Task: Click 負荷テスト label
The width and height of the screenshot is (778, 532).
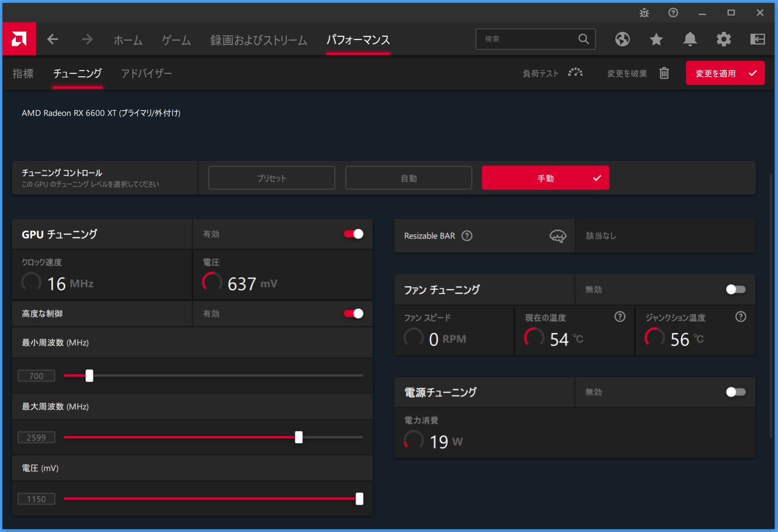Action: tap(541, 73)
